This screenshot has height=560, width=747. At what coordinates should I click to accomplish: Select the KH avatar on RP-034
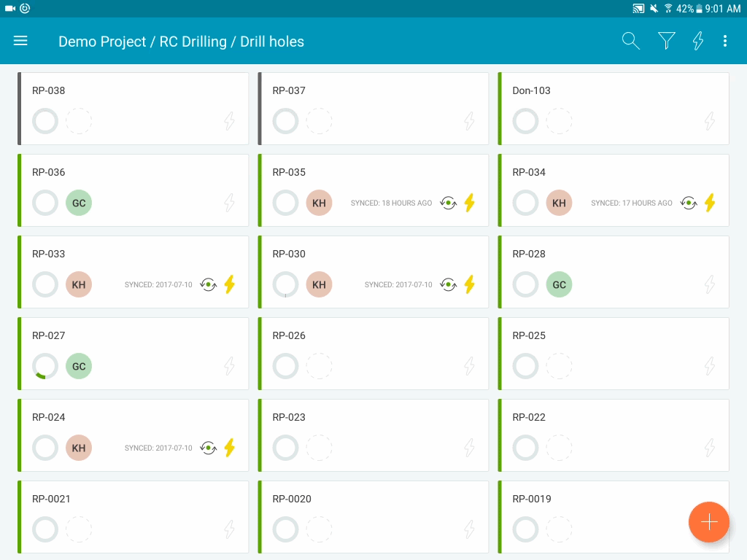(559, 203)
